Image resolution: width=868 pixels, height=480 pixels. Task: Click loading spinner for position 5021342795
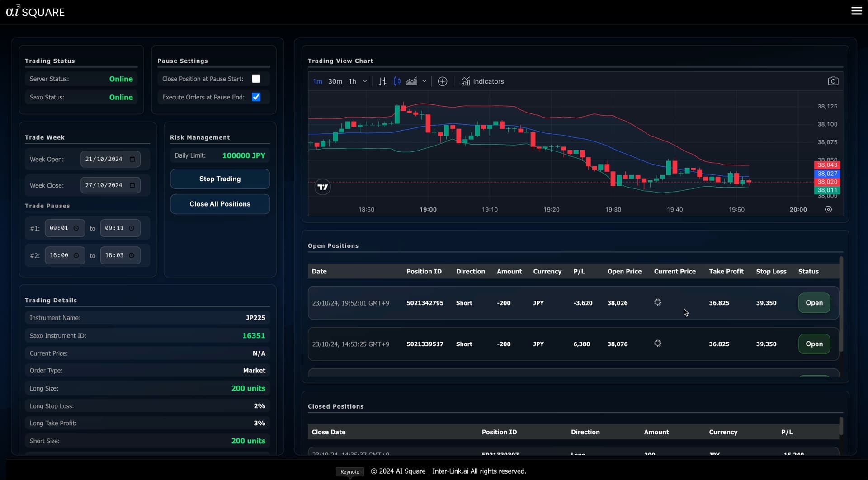[658, 302]
